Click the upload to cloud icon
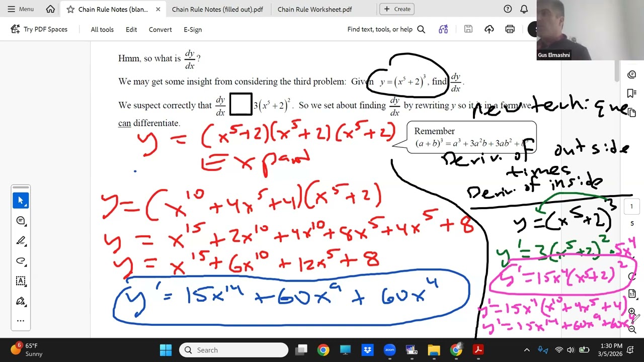The height and width of the screenshot is (362, 644). pyautogui.click(x=489, y=29)
